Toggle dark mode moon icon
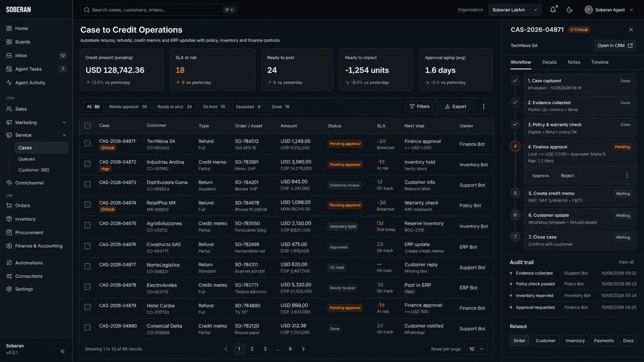The image size is (644, 362). [x=569, y=10]
